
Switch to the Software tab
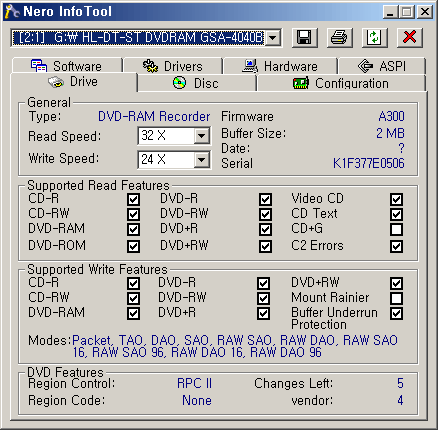click(67, 66)
